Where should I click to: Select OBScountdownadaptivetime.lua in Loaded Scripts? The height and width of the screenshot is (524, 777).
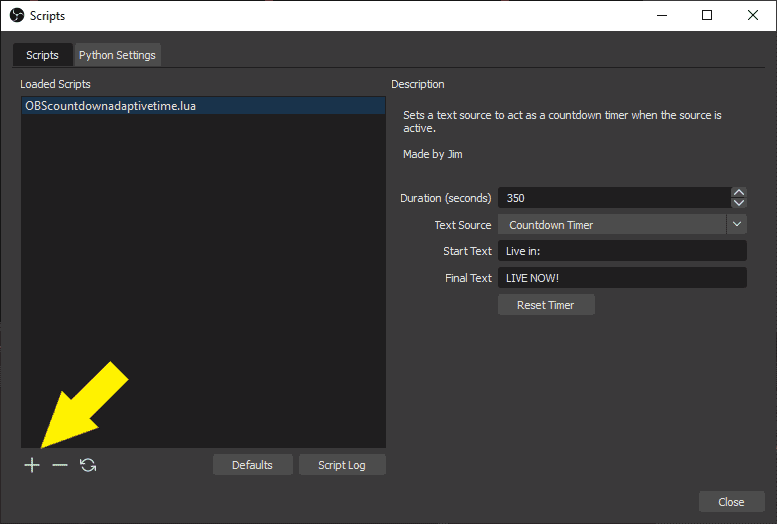pos(110,105)
